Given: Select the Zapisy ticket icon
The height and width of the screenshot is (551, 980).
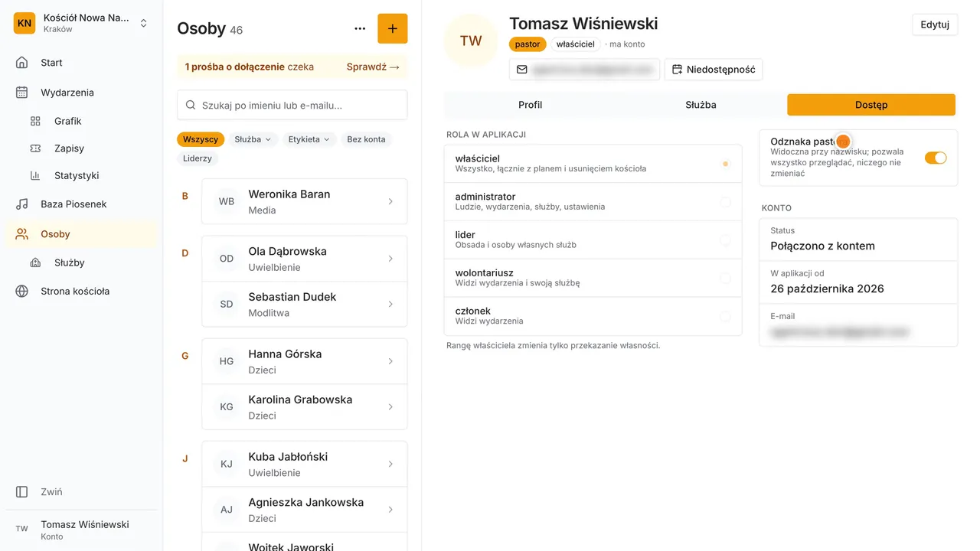Looking at the screenshot, I should [35, 148].
